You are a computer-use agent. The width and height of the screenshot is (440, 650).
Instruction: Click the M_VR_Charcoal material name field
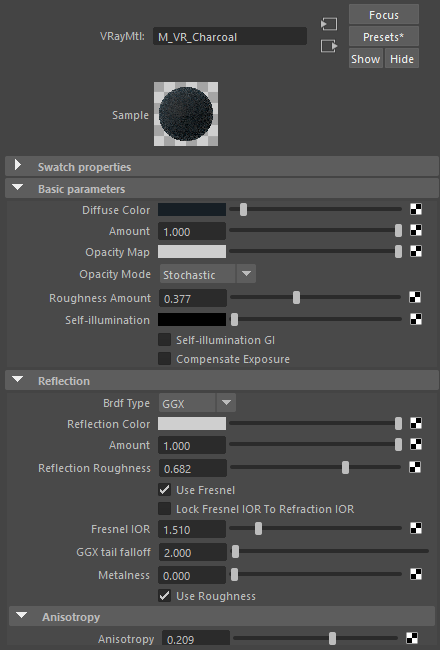(x=230, y=36)
